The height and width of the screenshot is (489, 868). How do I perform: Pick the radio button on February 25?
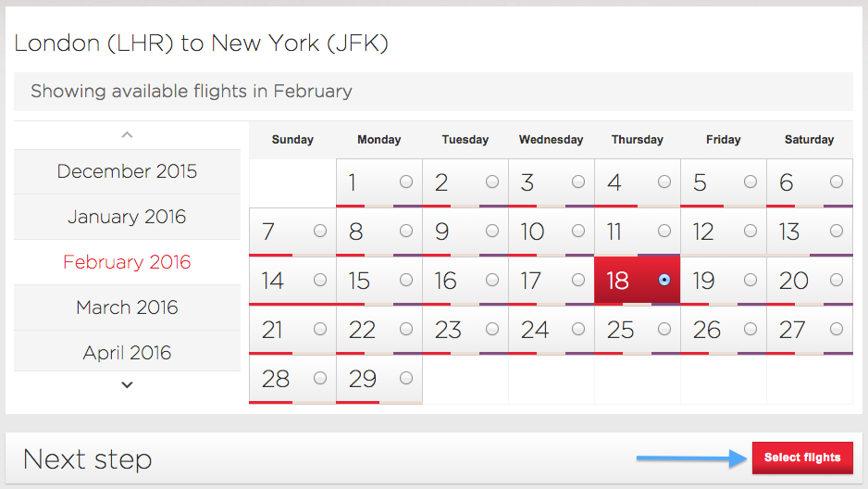click(x=664, y=329)
